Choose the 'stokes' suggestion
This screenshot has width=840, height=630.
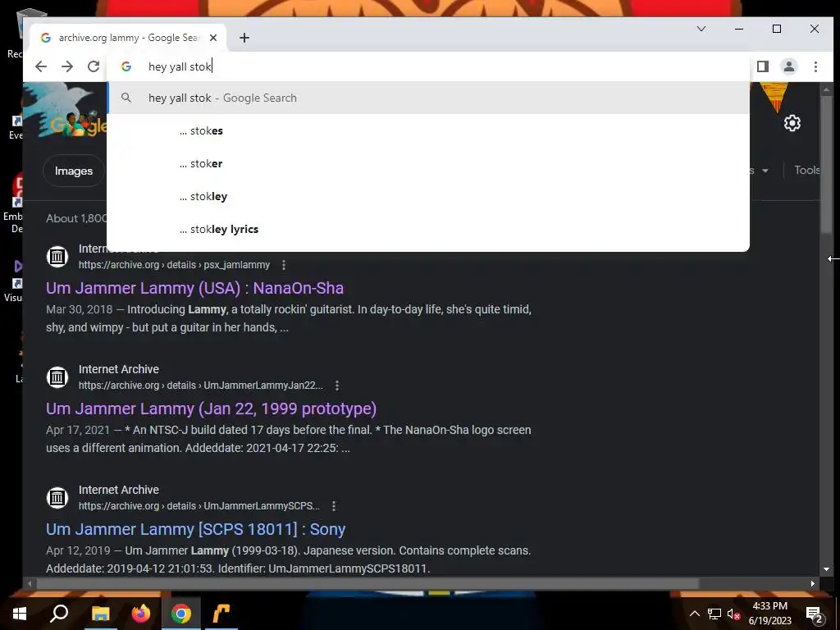428,130
